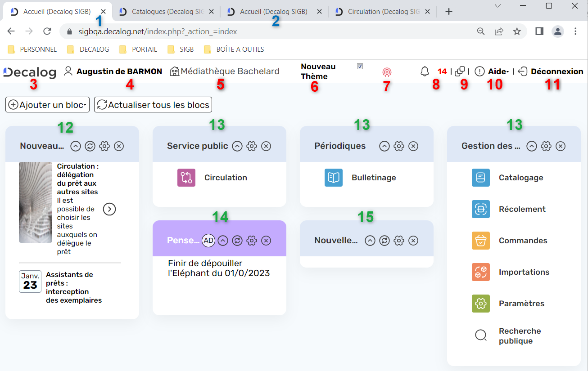Close the Périodiques block
Image resolution: width=588 pixels, height=371 pixels.
pyautogui.click(x=413, y=146)
